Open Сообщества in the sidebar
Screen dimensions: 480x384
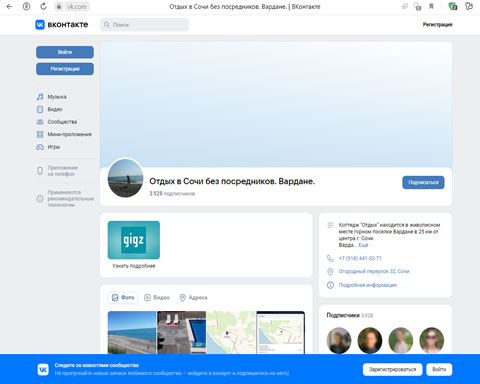(62, 122)
